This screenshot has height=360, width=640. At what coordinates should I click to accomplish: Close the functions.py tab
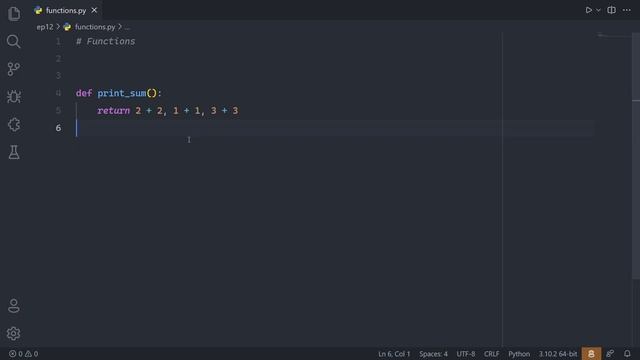pos(94,10)
